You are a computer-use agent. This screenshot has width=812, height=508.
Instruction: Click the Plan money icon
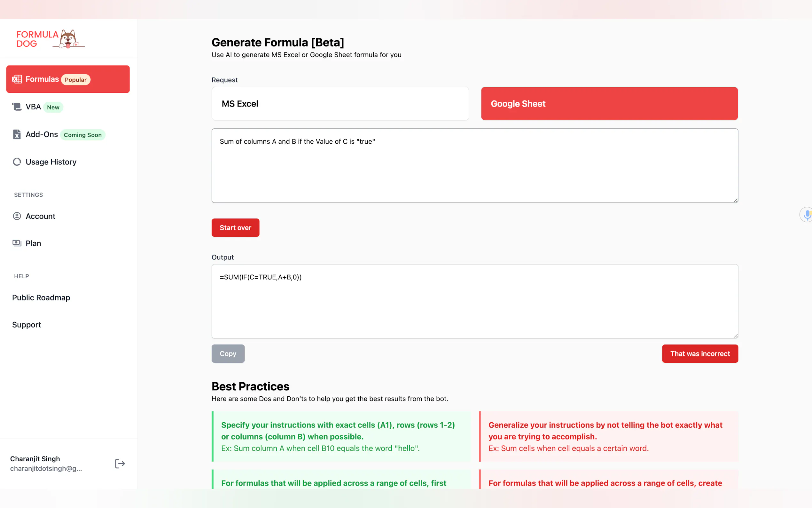point(17,243)
